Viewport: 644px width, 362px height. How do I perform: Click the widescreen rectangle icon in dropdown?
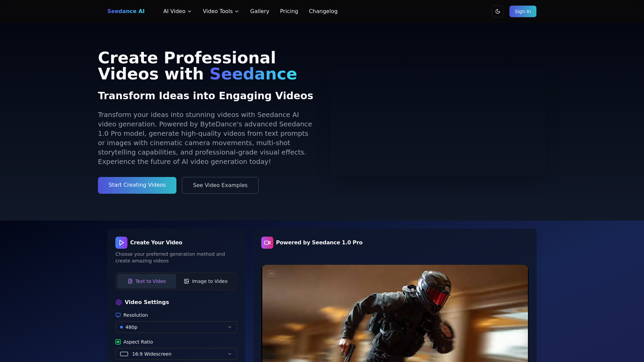[x=124, y=354]
